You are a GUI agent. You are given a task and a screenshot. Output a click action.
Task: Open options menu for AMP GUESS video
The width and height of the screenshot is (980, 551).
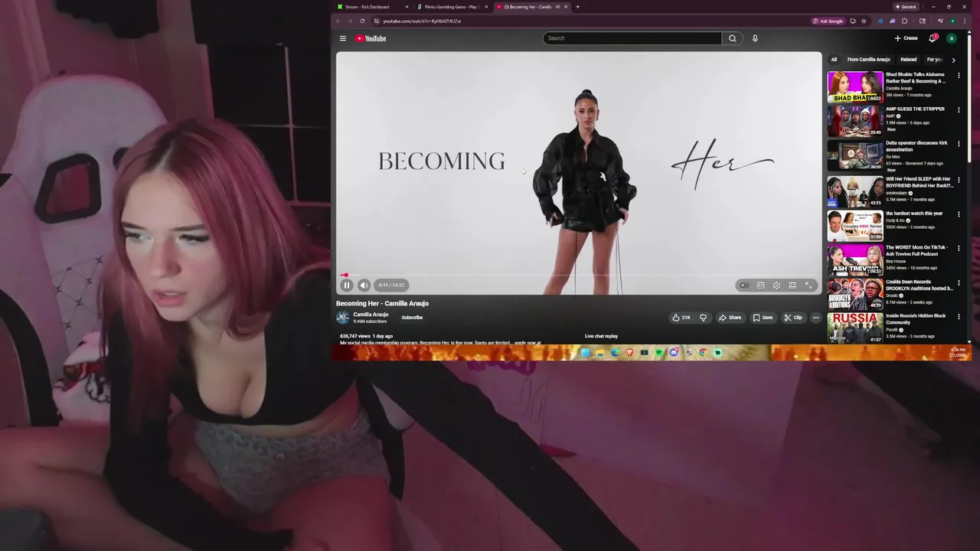959,110
